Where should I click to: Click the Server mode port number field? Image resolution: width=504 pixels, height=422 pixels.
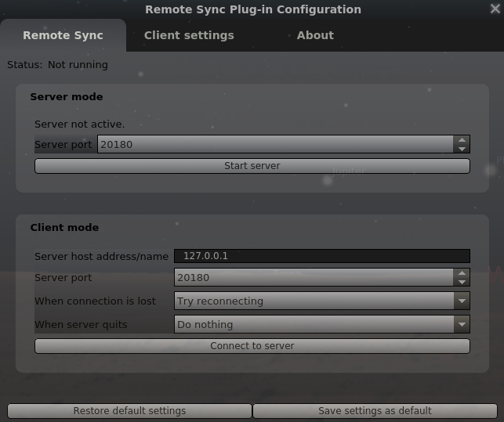click(274, 145)
